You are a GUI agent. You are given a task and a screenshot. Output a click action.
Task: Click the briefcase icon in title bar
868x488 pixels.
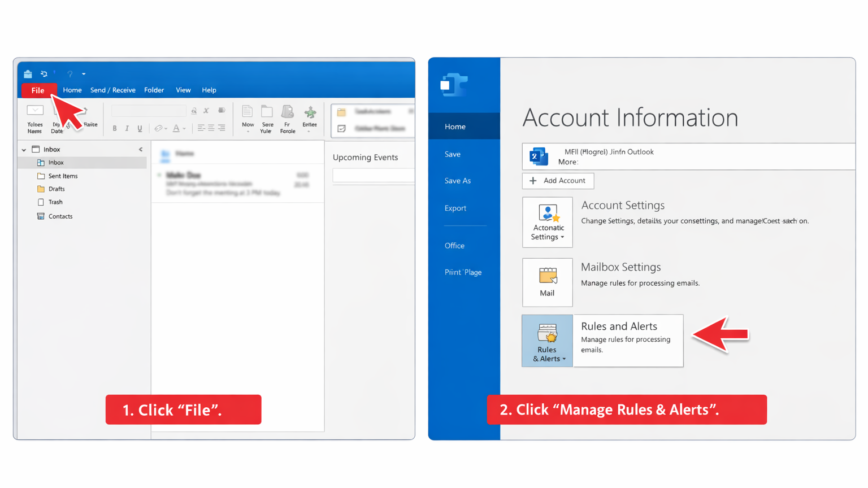[x=28, y=74]
